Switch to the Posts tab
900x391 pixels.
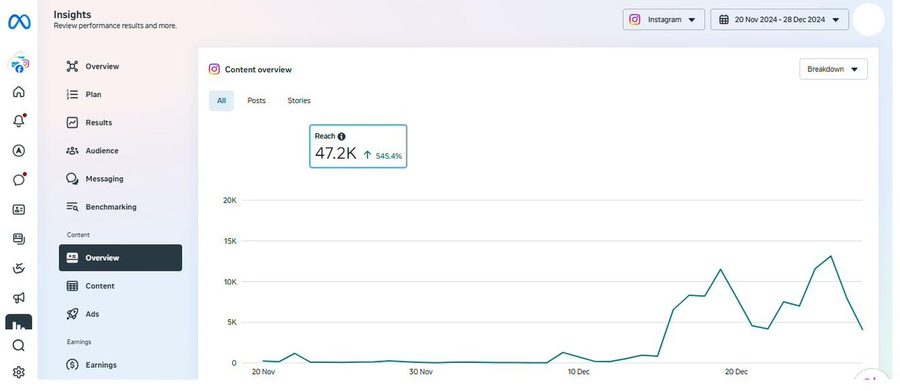pyautogui.click(x=257, y=100)
